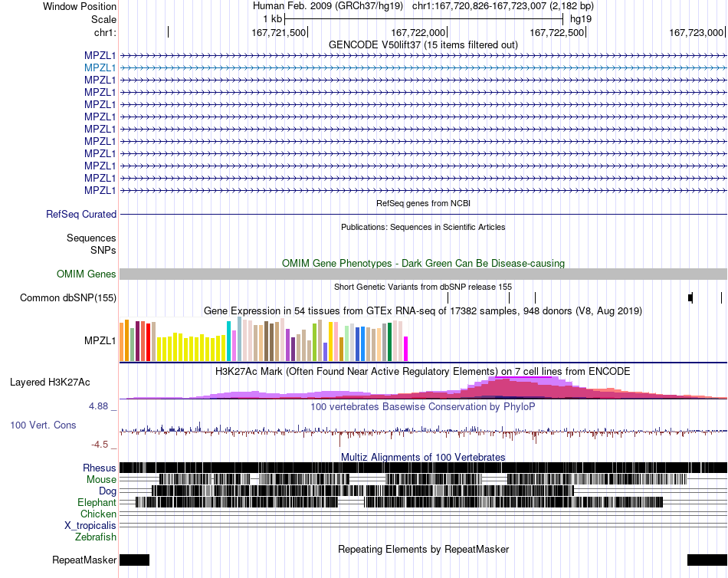Click the Sequences track label

pyautogui.click(x=91, y=238)
